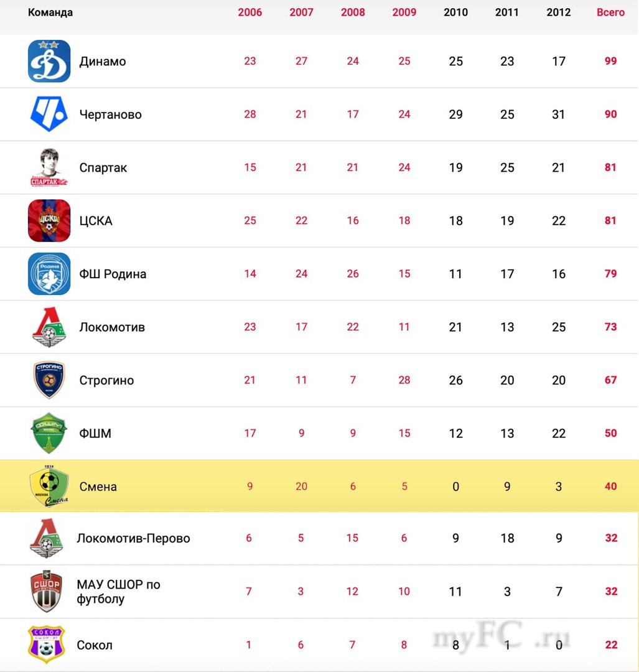This screenshot has width=639, height=672.
Task: Open the Спартак team logo
Action: click(49, 167)
